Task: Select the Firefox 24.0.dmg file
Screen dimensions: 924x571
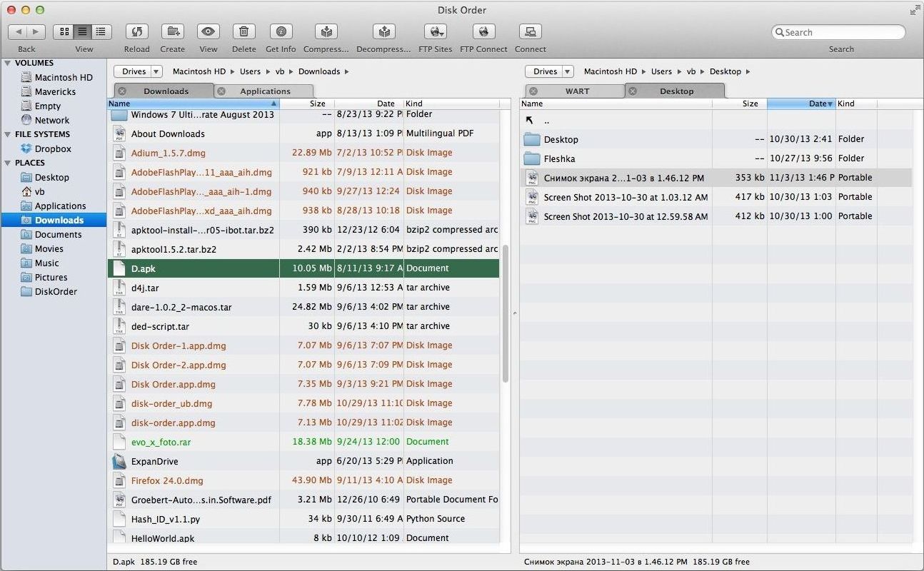Action: 303,480
